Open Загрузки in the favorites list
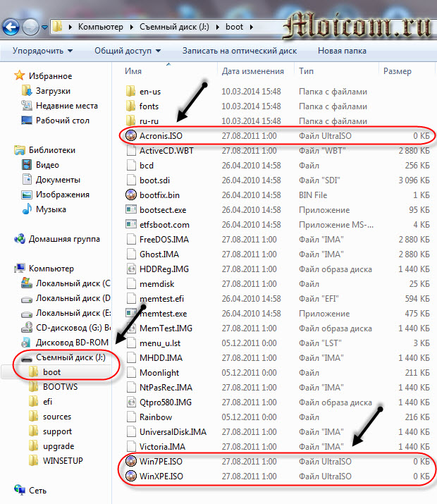437x504 pixels. point(53,91)
